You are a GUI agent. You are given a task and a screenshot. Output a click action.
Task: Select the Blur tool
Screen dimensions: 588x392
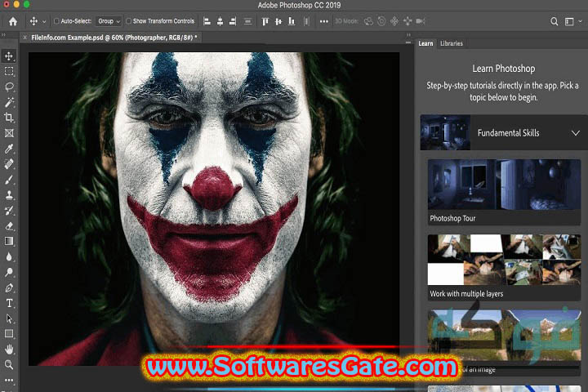click(x=9, y=256)
